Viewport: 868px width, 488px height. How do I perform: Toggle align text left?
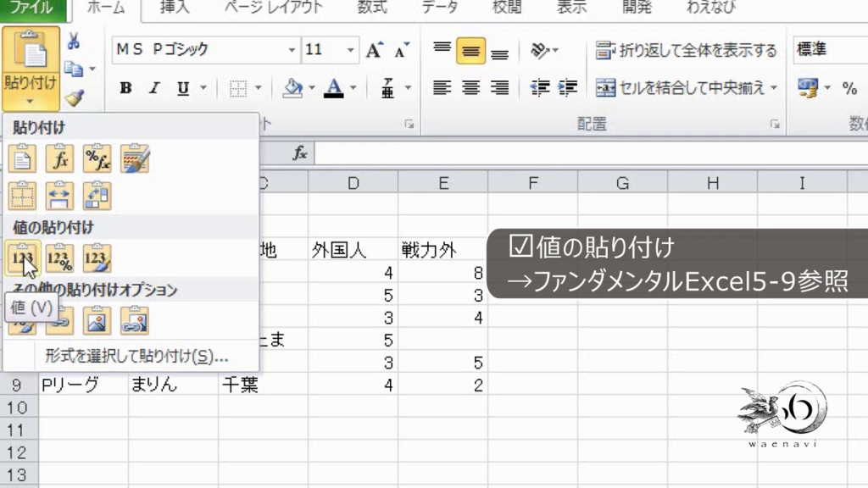click(442, 87)
